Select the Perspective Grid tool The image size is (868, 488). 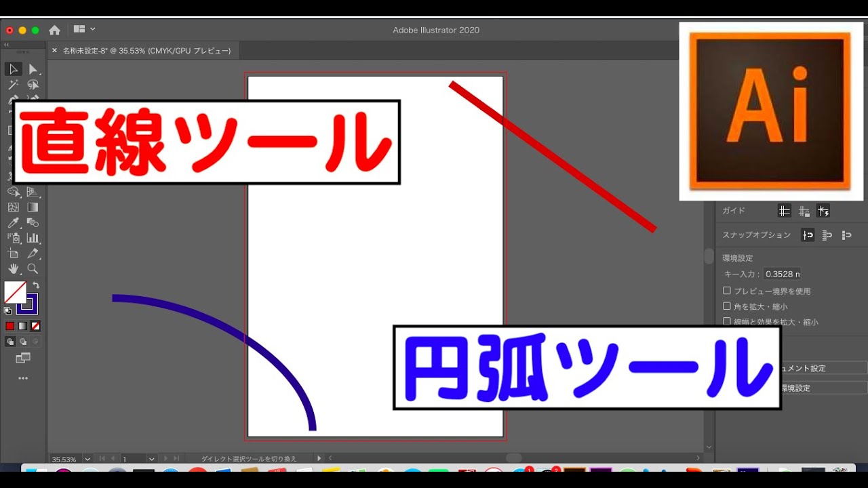tap(33, 192)
